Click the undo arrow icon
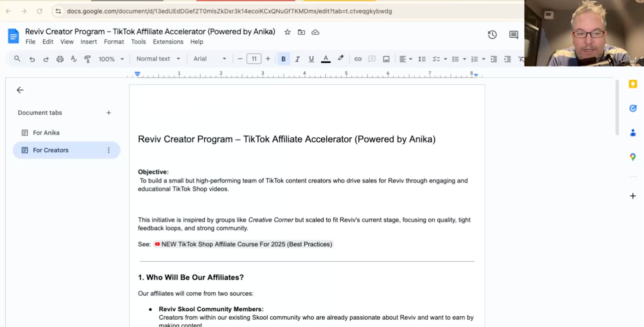The width and height of the screenshot is (644, 327). (x=32, y=59)
